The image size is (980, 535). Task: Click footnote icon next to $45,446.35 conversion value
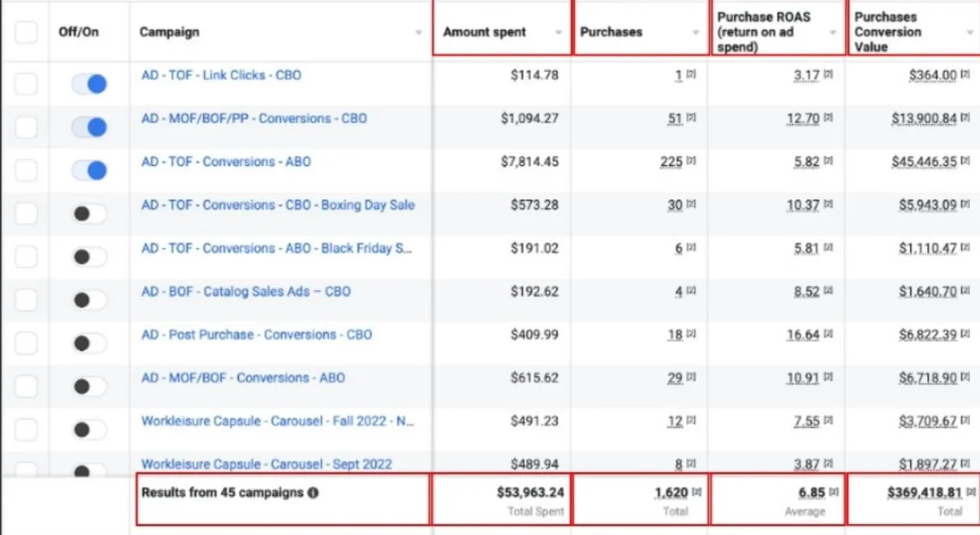pyautogui.click(x=966, y=162)
